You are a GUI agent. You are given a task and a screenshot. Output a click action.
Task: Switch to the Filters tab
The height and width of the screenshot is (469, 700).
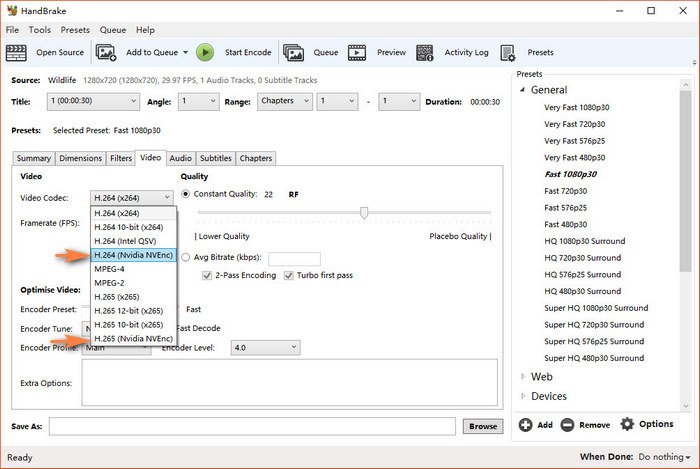tap(121, 158)
